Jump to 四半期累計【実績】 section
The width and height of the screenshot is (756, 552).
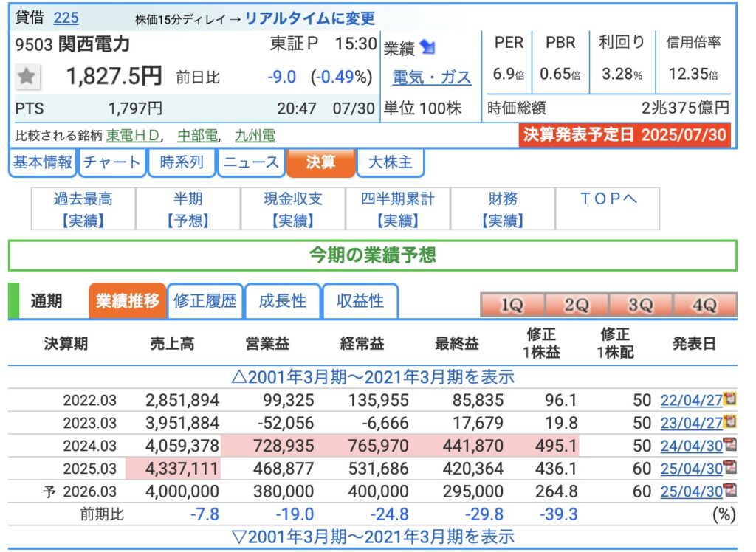click(x=398, y=210)
